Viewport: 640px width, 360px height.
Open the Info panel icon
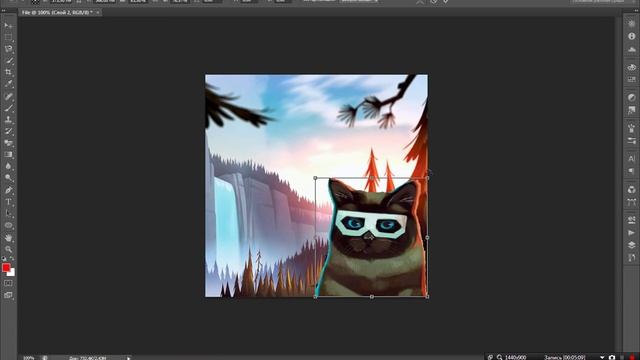(x=631, y=36)
